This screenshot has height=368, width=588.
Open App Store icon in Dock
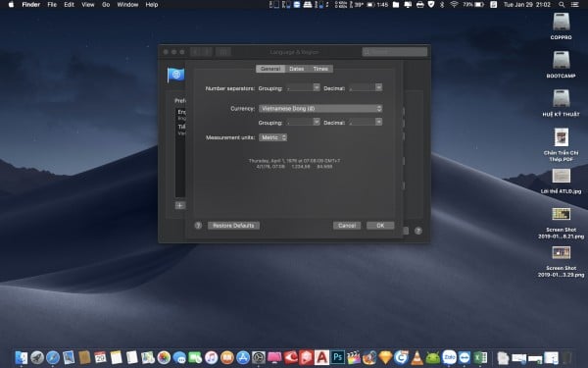[243, 357]
